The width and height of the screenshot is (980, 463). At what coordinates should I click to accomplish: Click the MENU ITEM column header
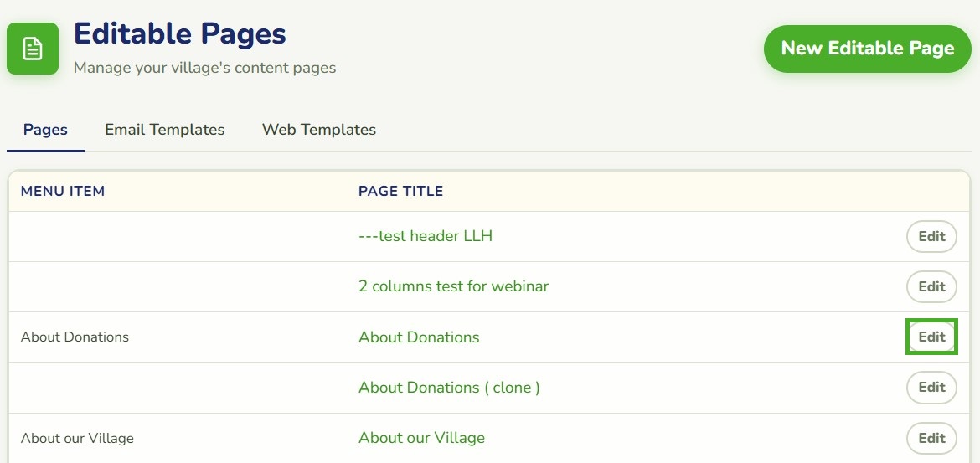tap(63, 191)
